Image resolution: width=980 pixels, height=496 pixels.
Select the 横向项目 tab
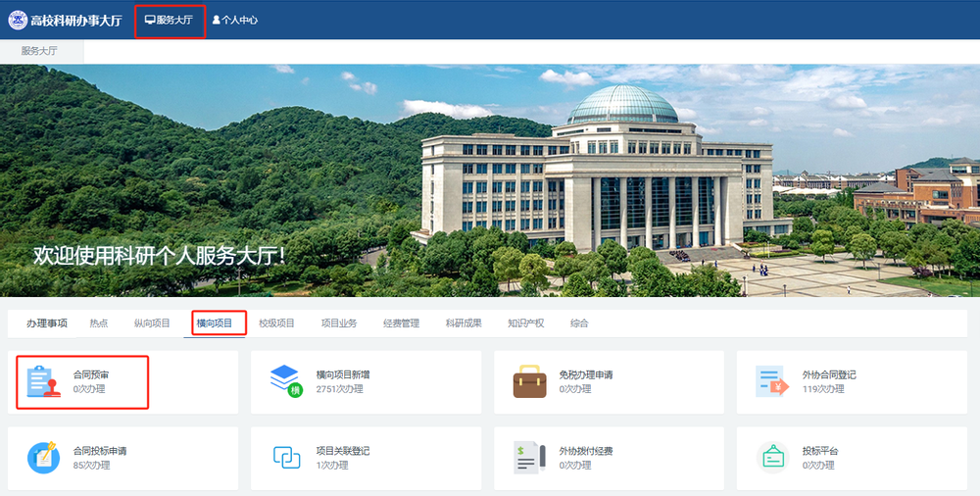[x=215, y=323]
